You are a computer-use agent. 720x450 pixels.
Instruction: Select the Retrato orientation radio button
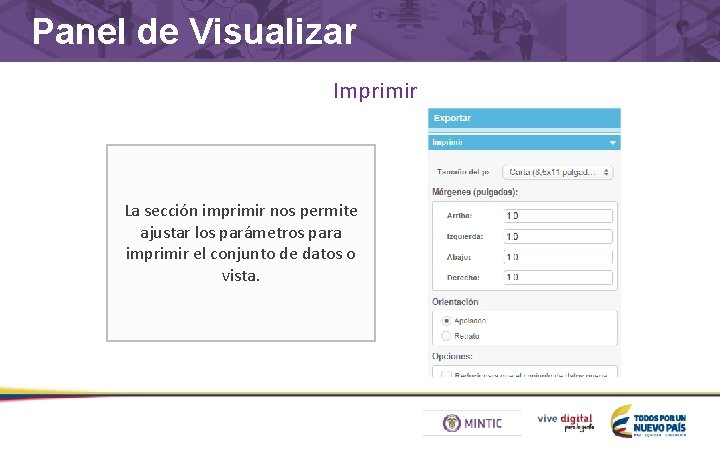coord(446,336)
